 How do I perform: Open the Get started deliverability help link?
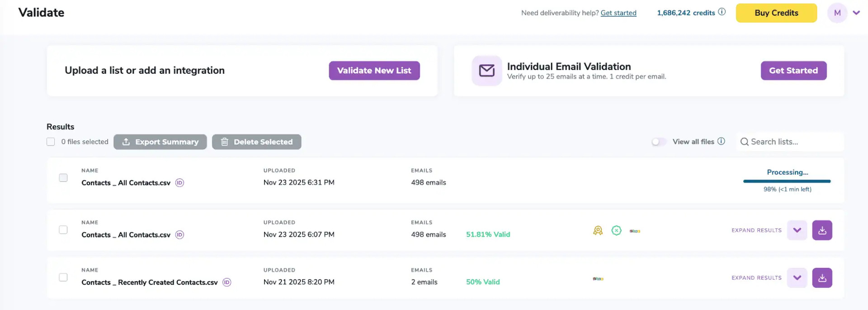(618, 13)
